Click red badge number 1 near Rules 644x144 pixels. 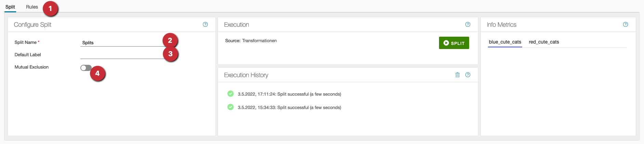click(50, 8)
